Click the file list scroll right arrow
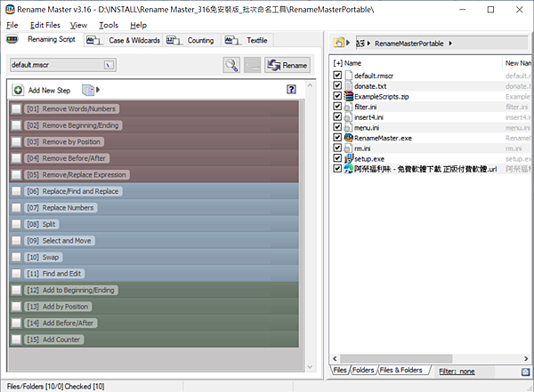 tap(526, 358)
